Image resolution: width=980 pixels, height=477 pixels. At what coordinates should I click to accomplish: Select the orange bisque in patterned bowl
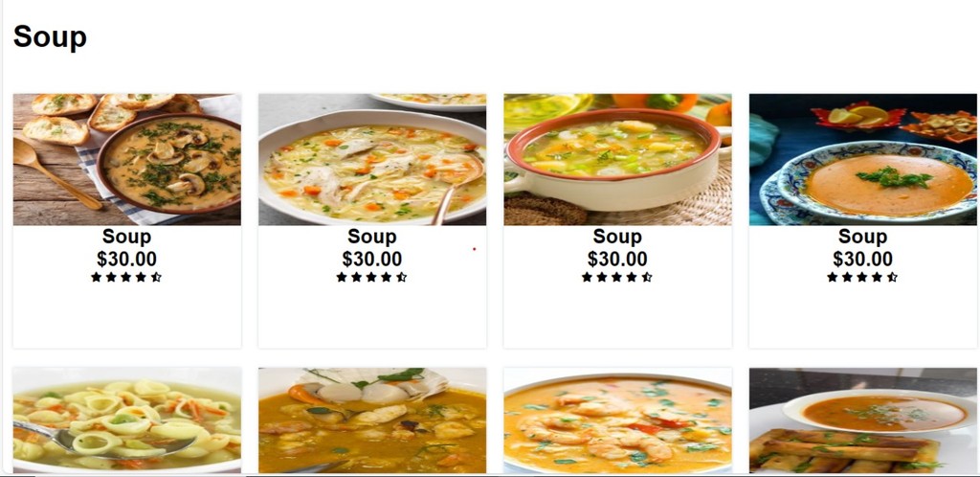click(x=863, y=159)
